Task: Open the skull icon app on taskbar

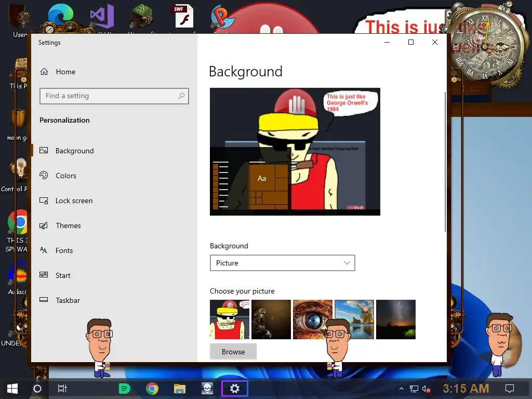Action: tap(207, 389)
